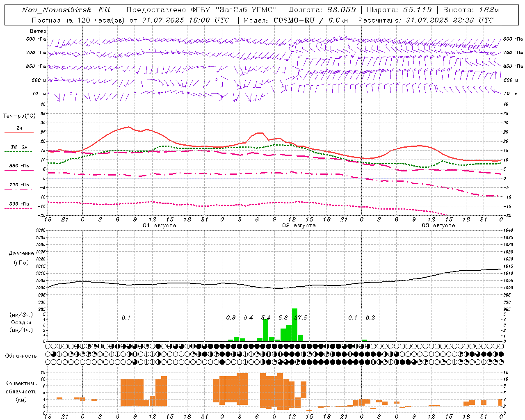Click the 'Конвективн.' convective cloud label
The image size is (525, 420).
tap(21, 383)
